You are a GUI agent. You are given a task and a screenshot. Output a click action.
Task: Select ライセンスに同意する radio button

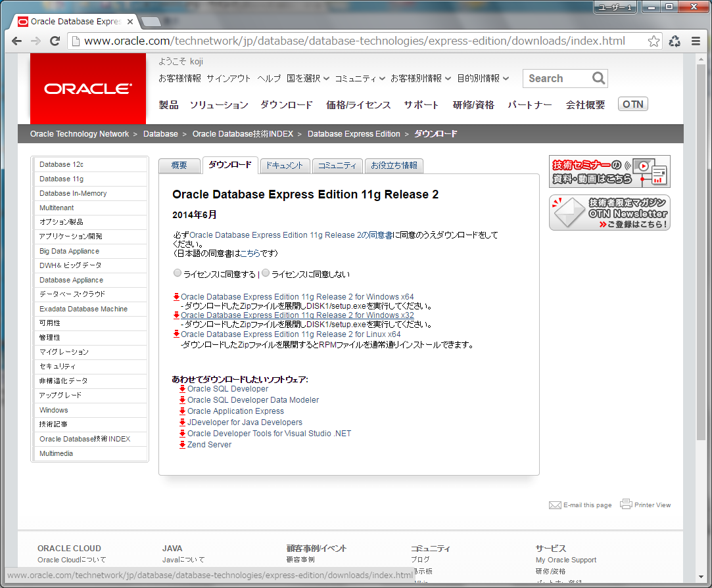pos(178,273)
